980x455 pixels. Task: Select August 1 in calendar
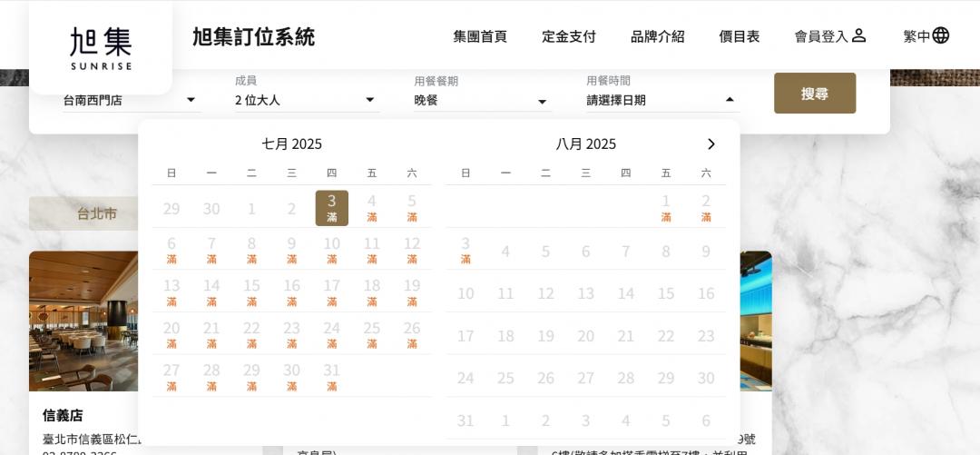click(x=666, y=208)
